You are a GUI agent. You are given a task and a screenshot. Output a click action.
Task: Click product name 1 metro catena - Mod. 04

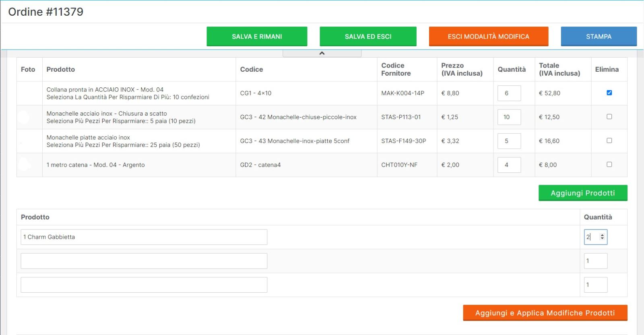[x=95, y=165]
